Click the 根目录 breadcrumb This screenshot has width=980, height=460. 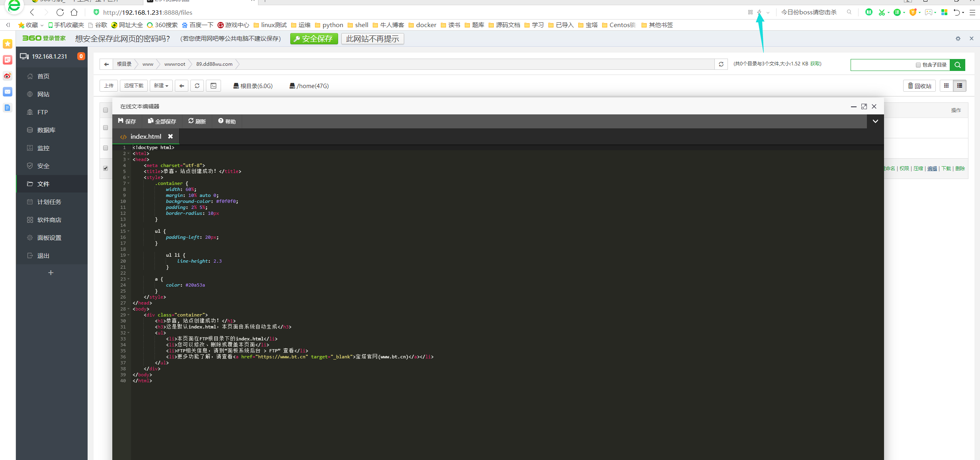pyautogui.click(x=124, y=64)
